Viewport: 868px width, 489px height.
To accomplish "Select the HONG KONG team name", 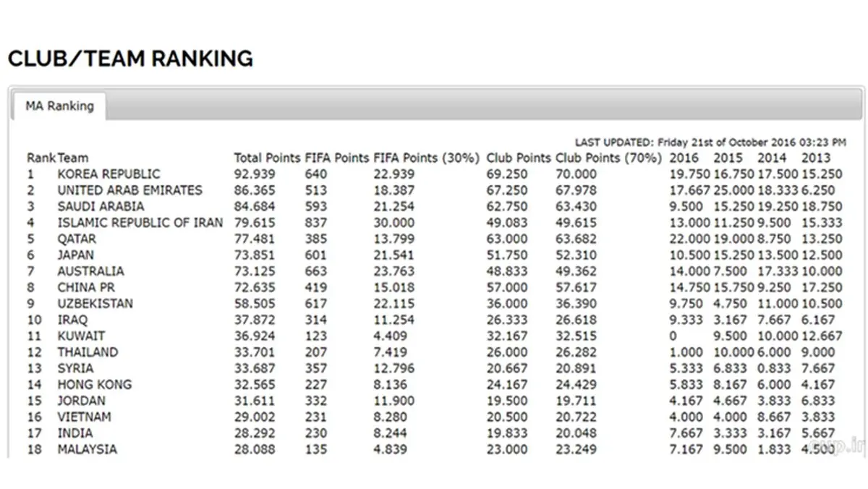I will pos(95,385).
